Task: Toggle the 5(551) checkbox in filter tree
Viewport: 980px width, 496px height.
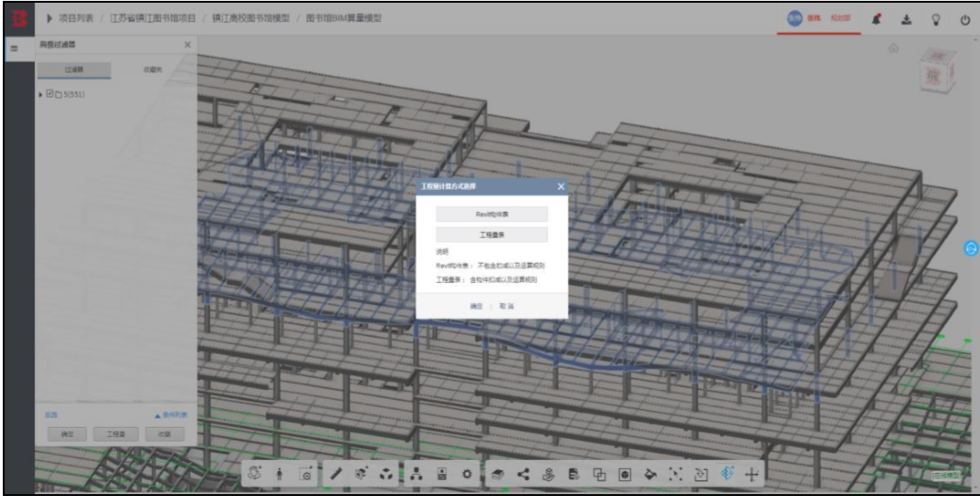Action: pyautogui.click(x=50, y=94)
